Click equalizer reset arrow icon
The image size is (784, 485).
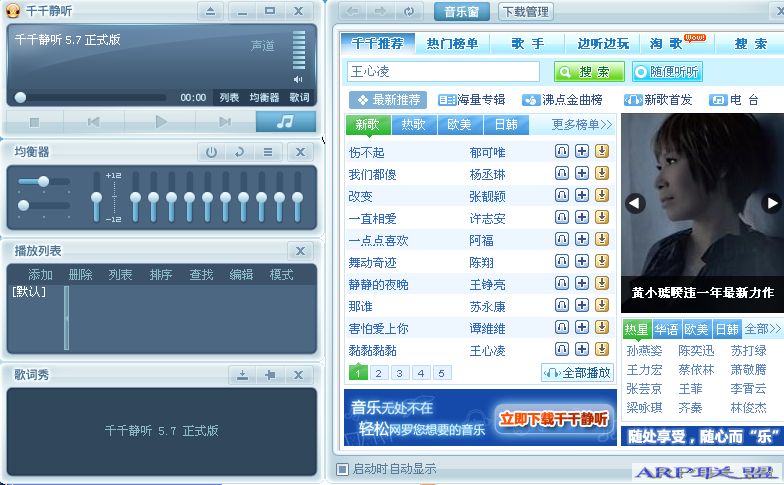point(240,152)
